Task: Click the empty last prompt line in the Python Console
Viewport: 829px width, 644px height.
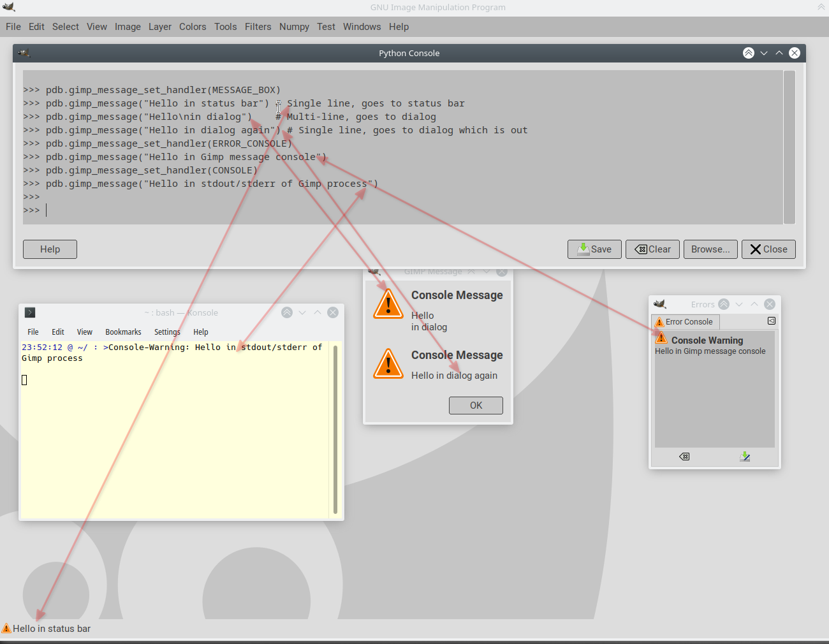Action: pos(402,210)
